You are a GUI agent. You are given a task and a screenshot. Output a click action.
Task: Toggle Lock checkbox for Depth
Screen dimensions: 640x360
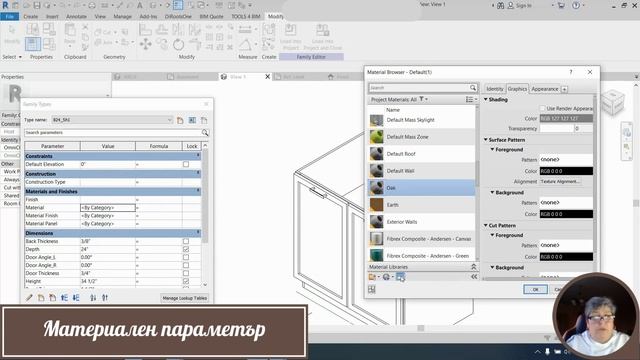(186, 249)
